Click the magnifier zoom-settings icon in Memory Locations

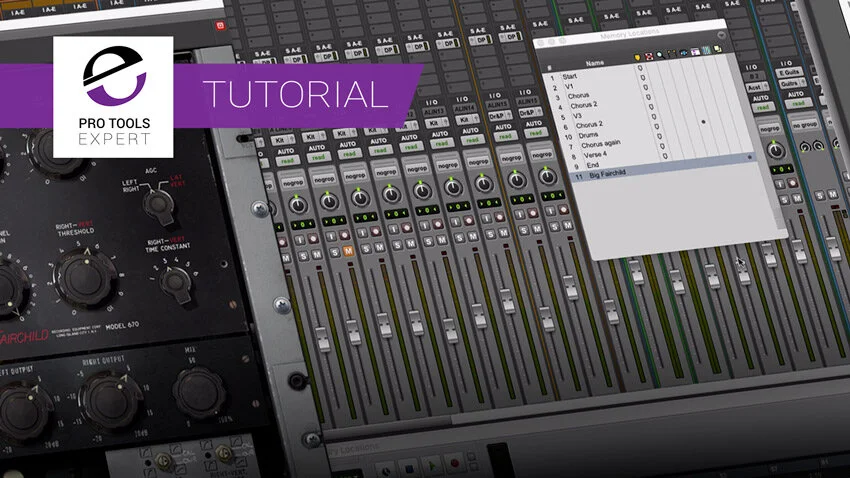pos(660,55)
